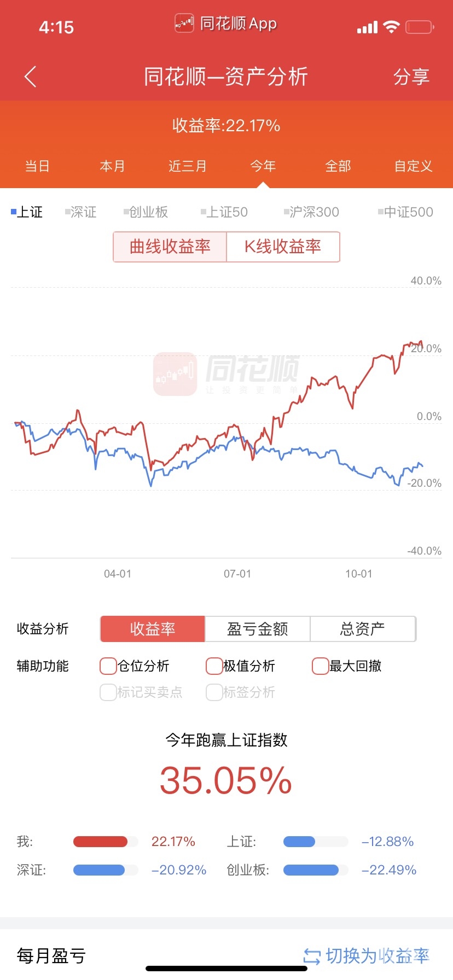
Task: Switch to the 全部 time range tab
Action: tap(338, 166)
